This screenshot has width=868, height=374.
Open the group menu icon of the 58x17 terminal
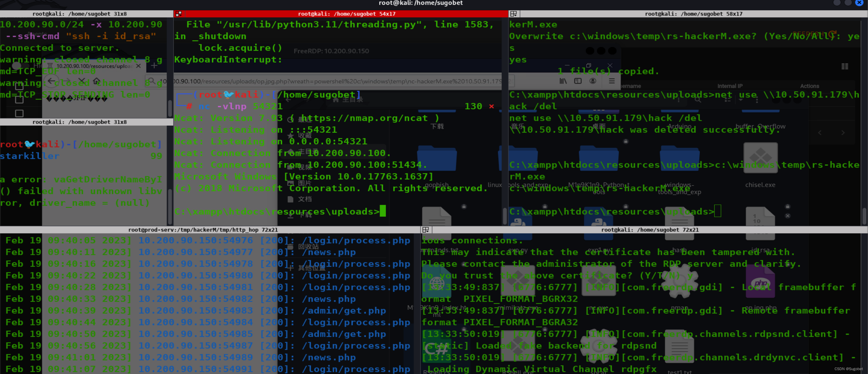point(514,14)
